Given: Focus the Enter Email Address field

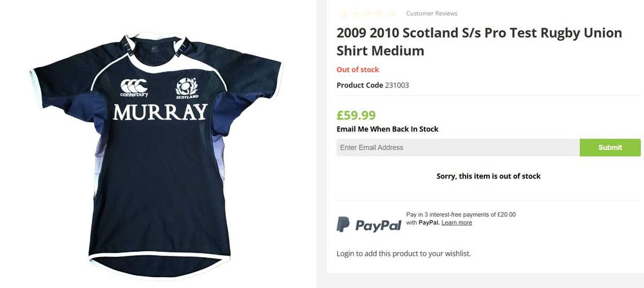Looking at the screenshot, I should tap(458, 148).
